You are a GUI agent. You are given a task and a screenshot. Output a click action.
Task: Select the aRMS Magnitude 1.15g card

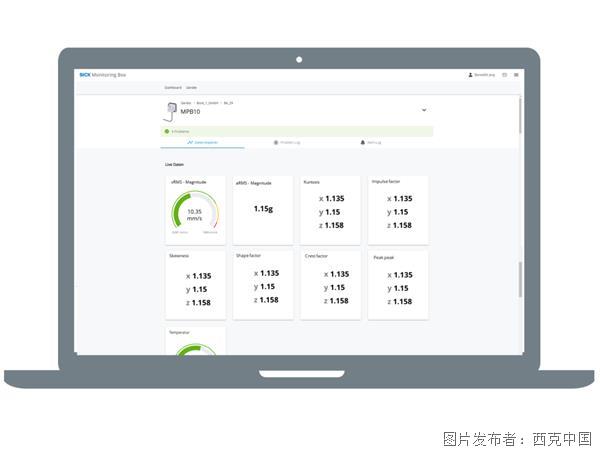262,210
